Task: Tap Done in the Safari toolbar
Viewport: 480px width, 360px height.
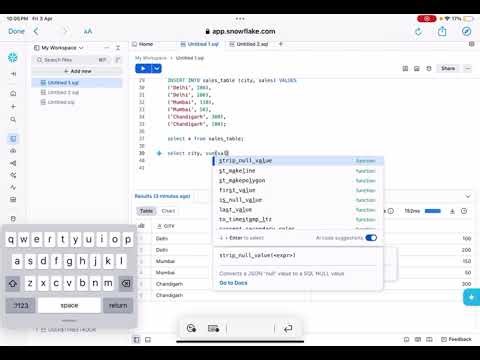Action: tap(16, 31)
